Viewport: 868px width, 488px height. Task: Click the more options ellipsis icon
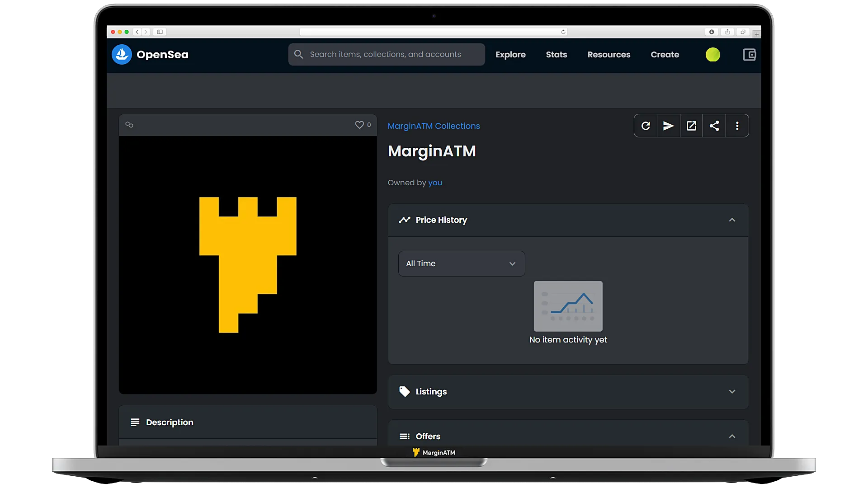click(x=737, y=126)
